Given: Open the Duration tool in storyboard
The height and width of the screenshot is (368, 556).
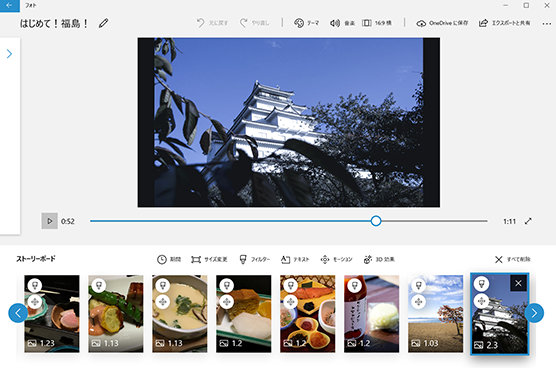Looking at the screenshot, I should coord(169,260).
